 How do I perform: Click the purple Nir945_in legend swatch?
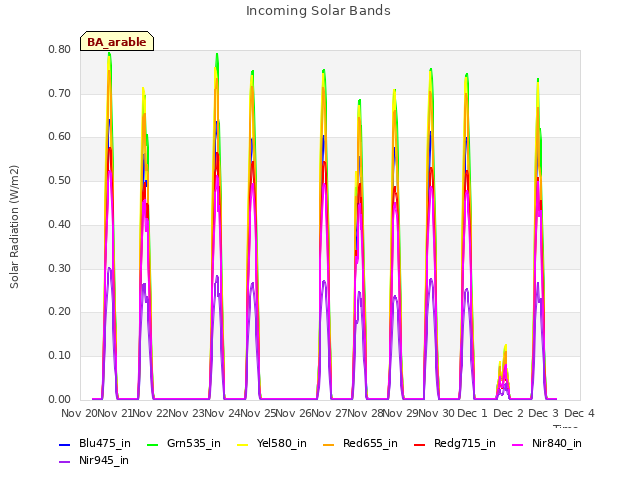[64, 462]
